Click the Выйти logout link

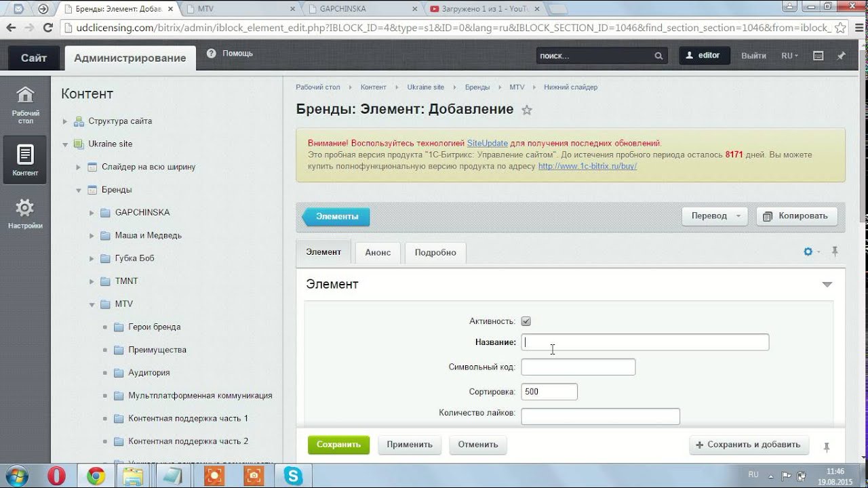[753, 56]
